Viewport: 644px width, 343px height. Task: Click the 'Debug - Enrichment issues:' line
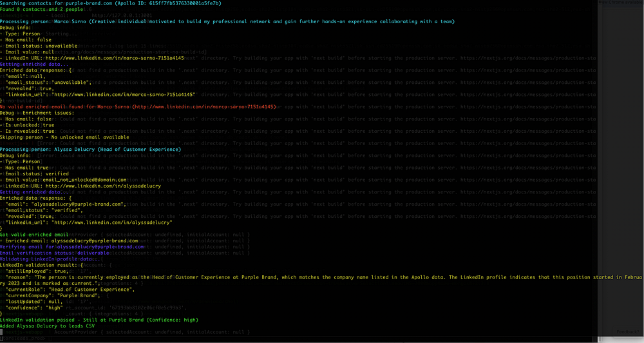click(x=37, y=113)
